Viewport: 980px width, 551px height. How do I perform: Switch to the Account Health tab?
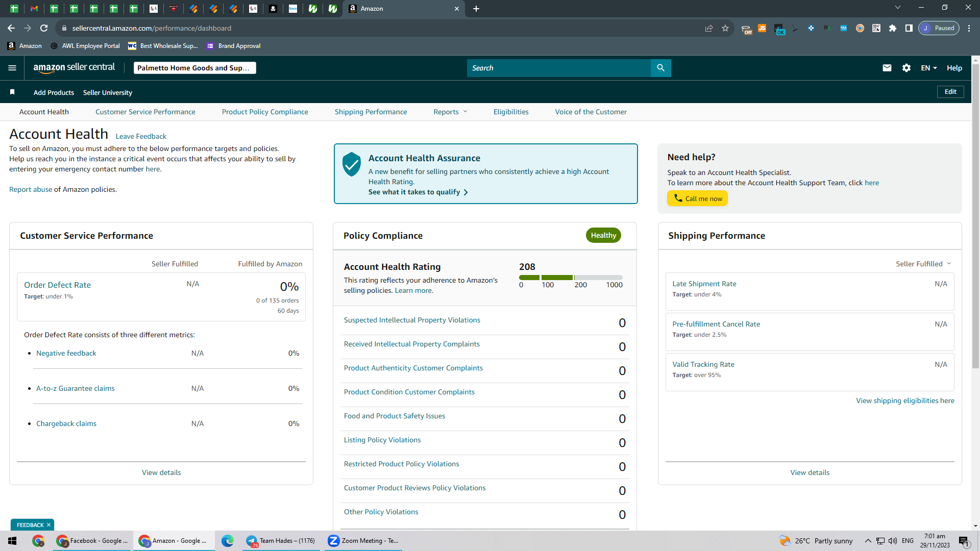pyautogui.click(x=44, y=112)
